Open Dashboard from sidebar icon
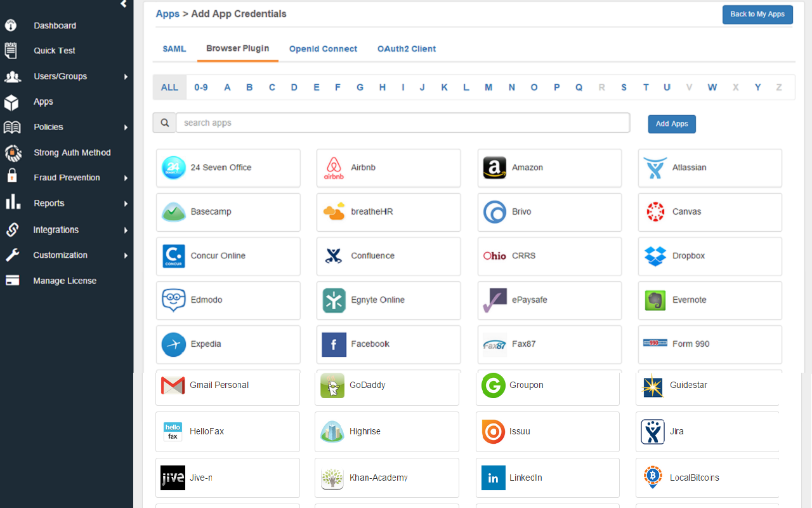Screen dimensions: 812x508 (11, 25)
